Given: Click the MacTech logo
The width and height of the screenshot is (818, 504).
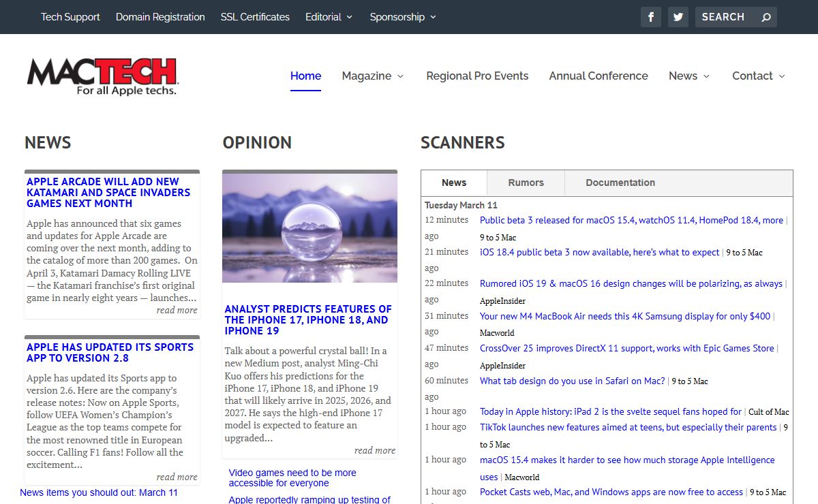Looking at the screenshot, I should tap(102, 76).
